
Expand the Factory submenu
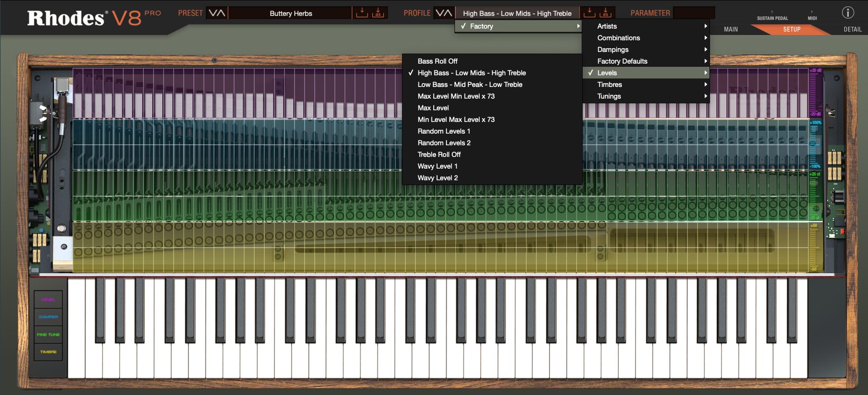pos(519,26)
